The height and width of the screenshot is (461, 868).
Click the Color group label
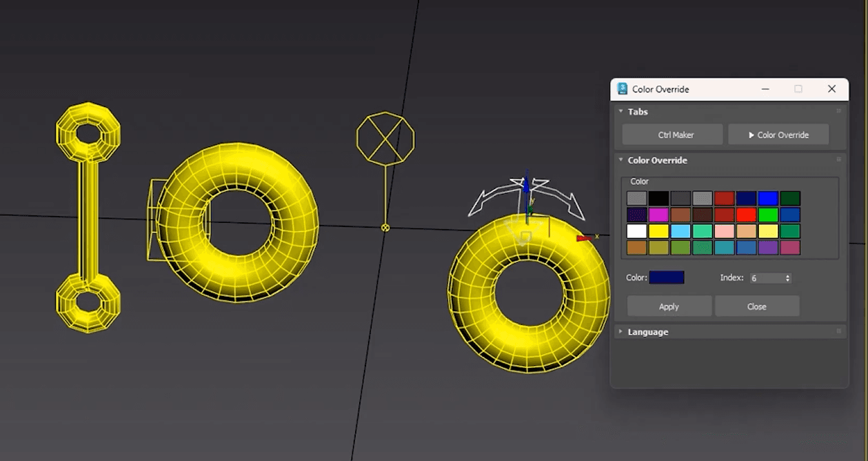pos(640,182)
